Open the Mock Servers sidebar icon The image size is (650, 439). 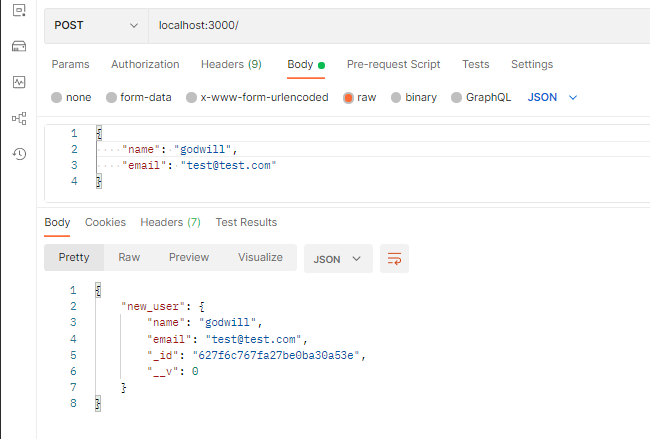coord(19,46)
